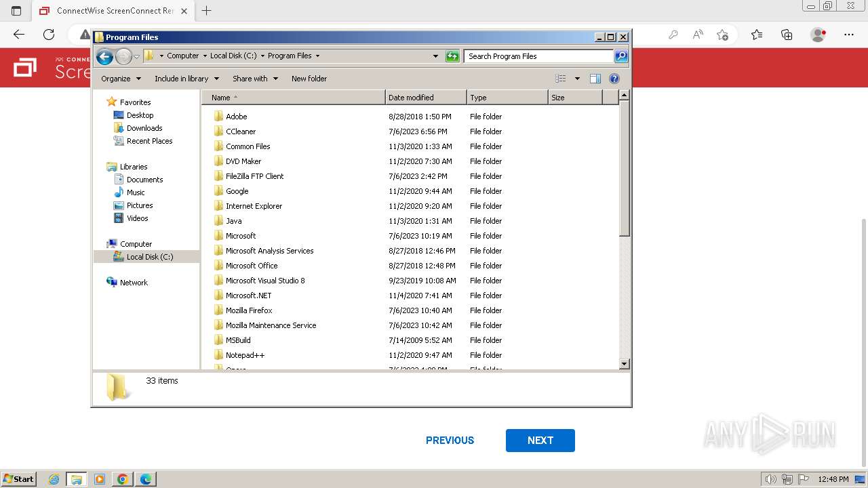The image size is (868, 488).
Task: Click Computer in the breadcrumb path
Action: (x=183, y=56)
